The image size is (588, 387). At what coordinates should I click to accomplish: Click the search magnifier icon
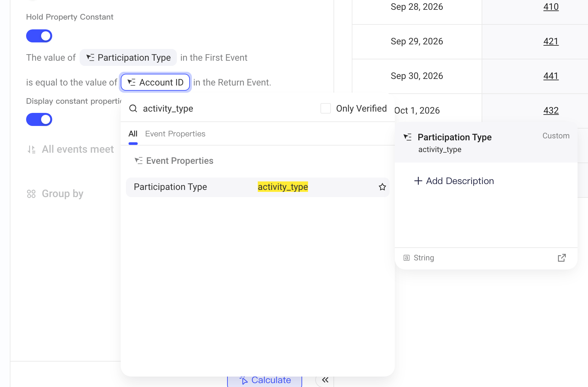click(133, 108)
